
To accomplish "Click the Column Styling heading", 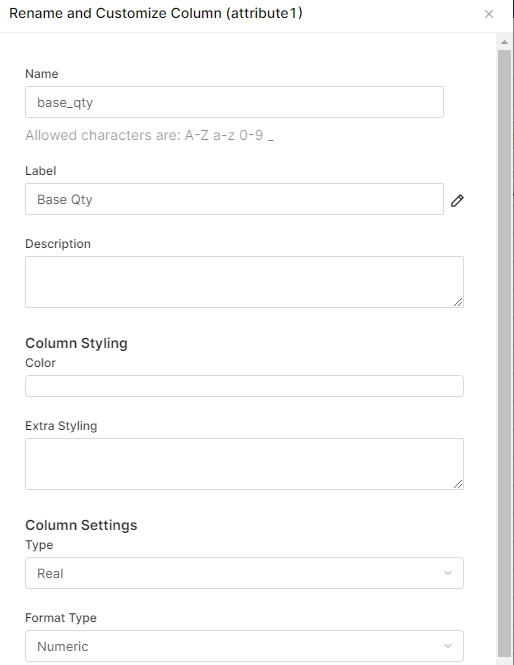I will (x=76, y=343).
